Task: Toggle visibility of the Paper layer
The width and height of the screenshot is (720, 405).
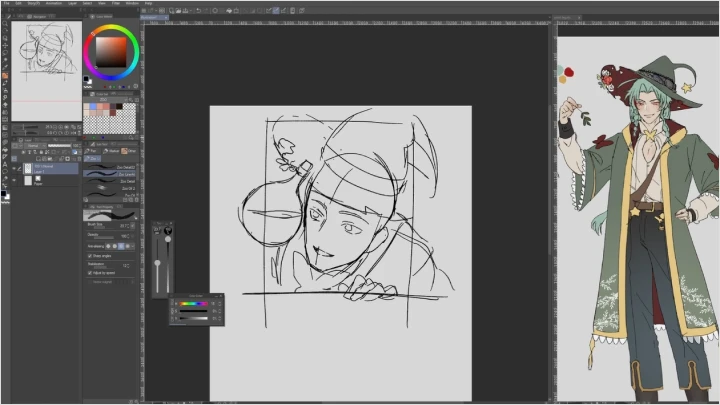Action: tap(13, 181)
